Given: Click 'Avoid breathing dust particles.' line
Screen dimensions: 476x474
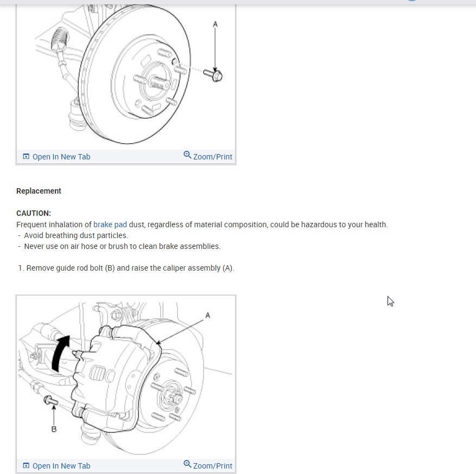Looking at the screenshot, I should coord(76,235).
